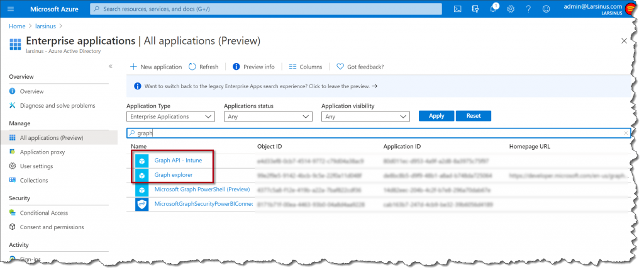Viewport: 644px width, 272px height.
Task: View notifications bell icon
Action: (493, 9)
